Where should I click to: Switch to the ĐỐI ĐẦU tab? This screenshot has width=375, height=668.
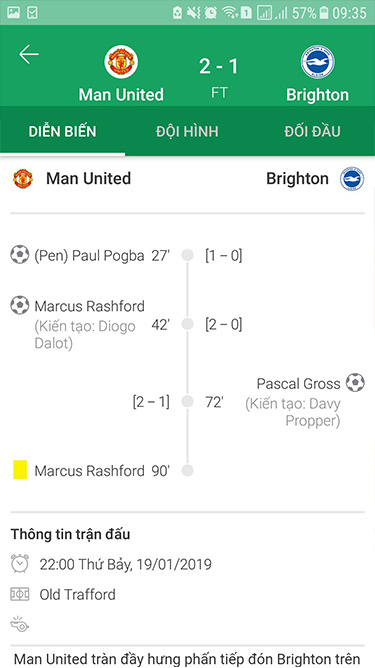coord(312,131)
